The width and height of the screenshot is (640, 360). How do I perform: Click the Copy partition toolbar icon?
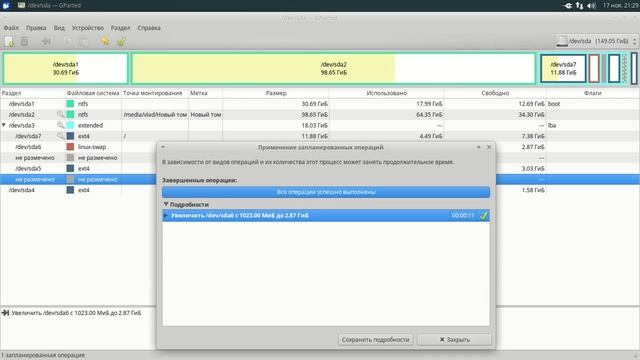coord(68,42)
